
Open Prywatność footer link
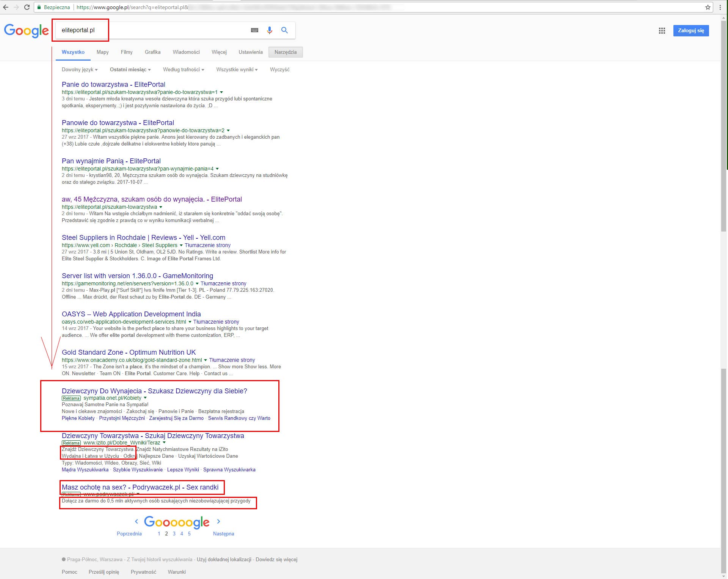tap(143, 572)
